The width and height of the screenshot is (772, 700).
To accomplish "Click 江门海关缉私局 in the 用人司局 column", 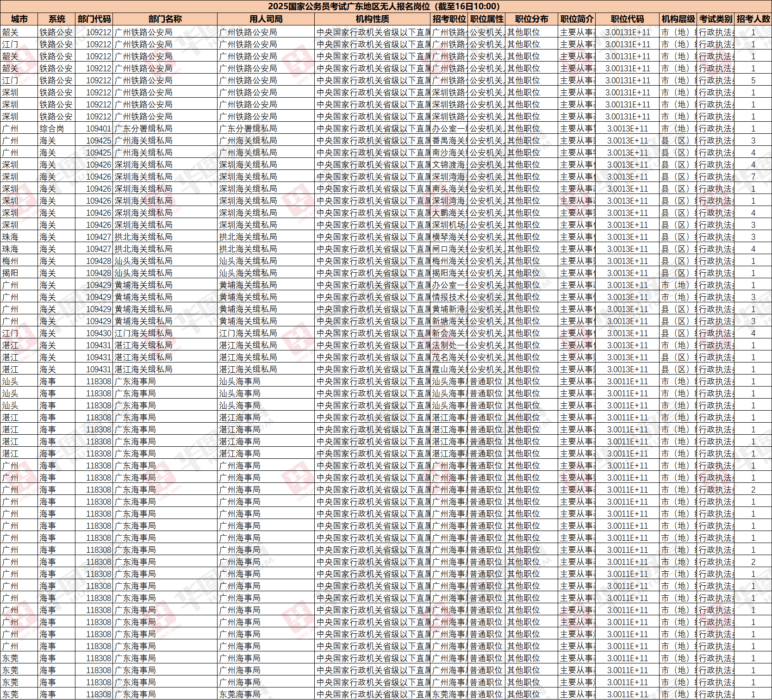I will coord(266,333).
